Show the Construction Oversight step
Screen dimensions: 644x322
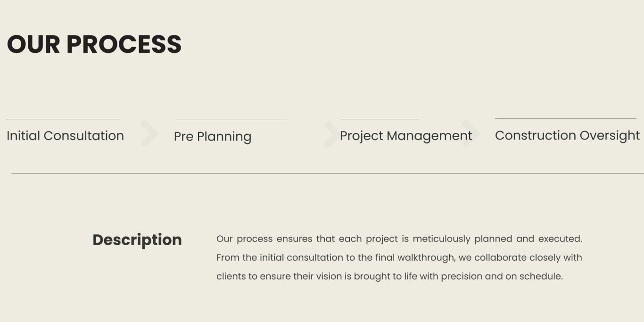(x=567, y=136)
